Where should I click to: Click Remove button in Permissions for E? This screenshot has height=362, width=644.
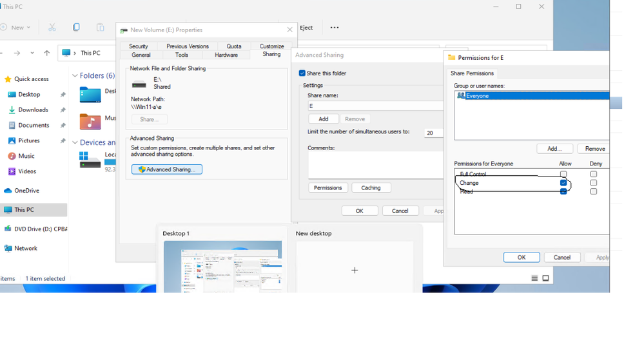point(594,149)
